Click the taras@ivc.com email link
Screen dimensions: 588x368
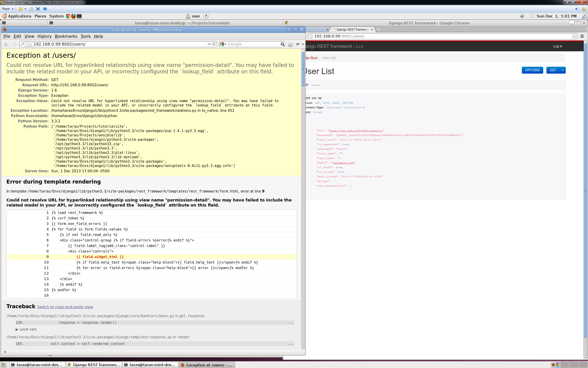coord(343,163)
